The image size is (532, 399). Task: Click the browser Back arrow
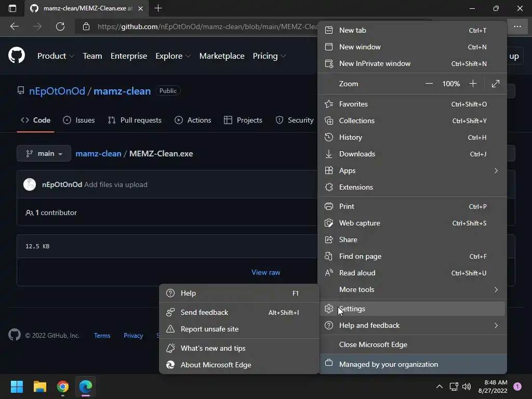[14, 26]
